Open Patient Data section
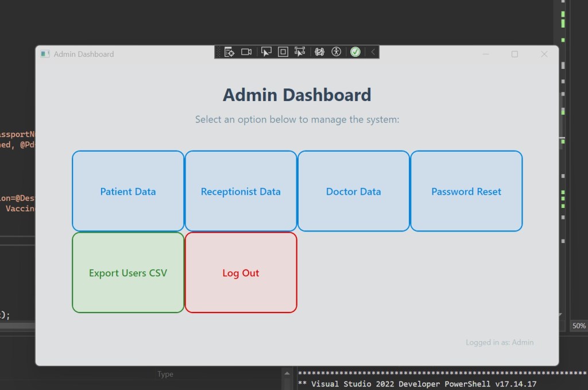 pyautogui.click(x=128, y=191)
